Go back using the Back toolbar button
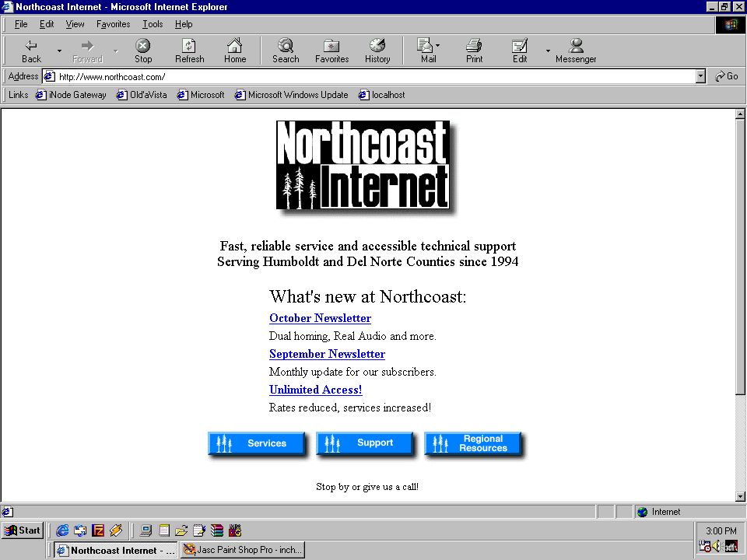 pos(31,51)
